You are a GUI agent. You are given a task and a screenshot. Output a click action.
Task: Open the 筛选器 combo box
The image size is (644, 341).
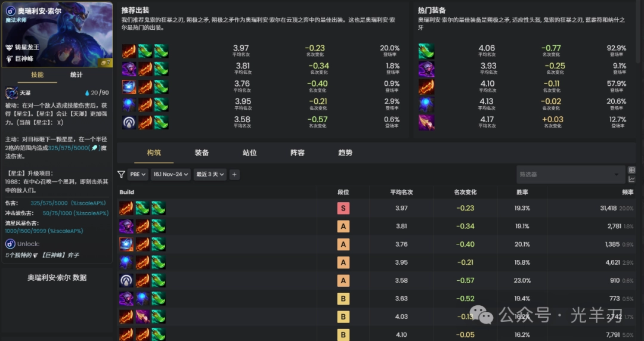click(x=569, y=175)
